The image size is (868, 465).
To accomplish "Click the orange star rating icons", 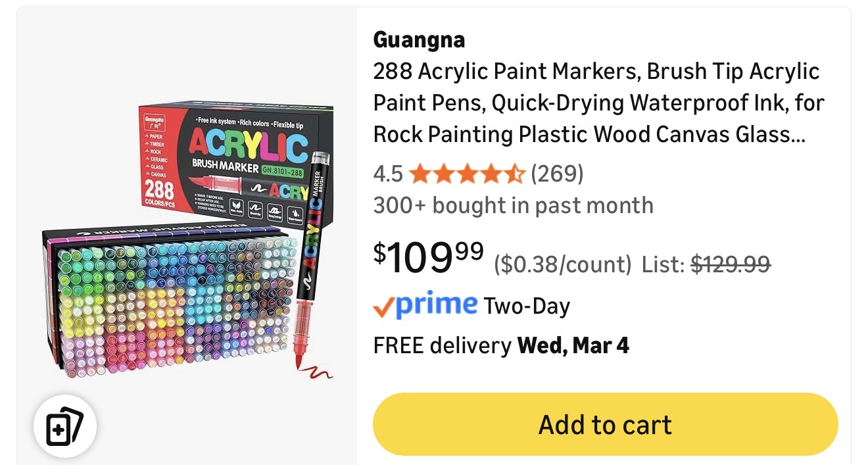I will pyautogui.click(x=466, y=174).
